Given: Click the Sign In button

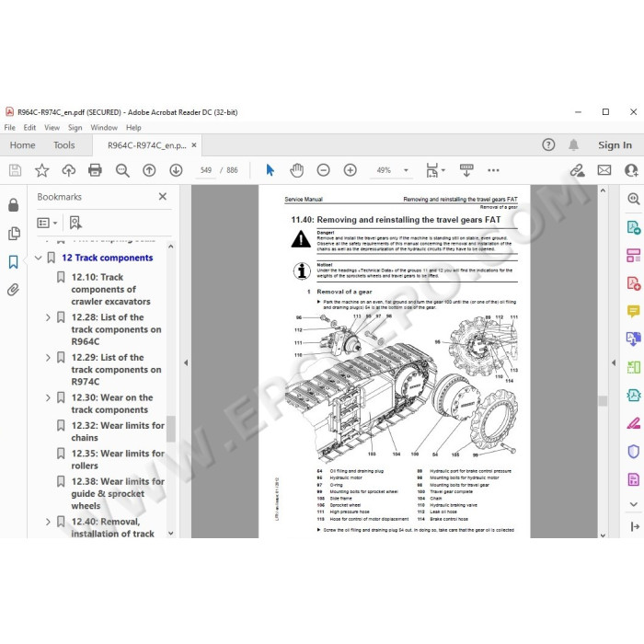Looking at the screenshot, I should 615,145.
